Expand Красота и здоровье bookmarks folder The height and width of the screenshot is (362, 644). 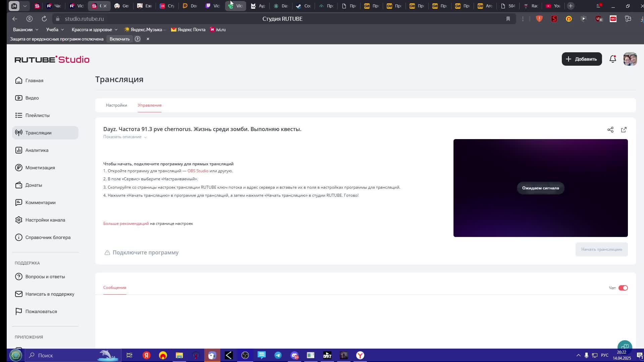click(94, 29)
